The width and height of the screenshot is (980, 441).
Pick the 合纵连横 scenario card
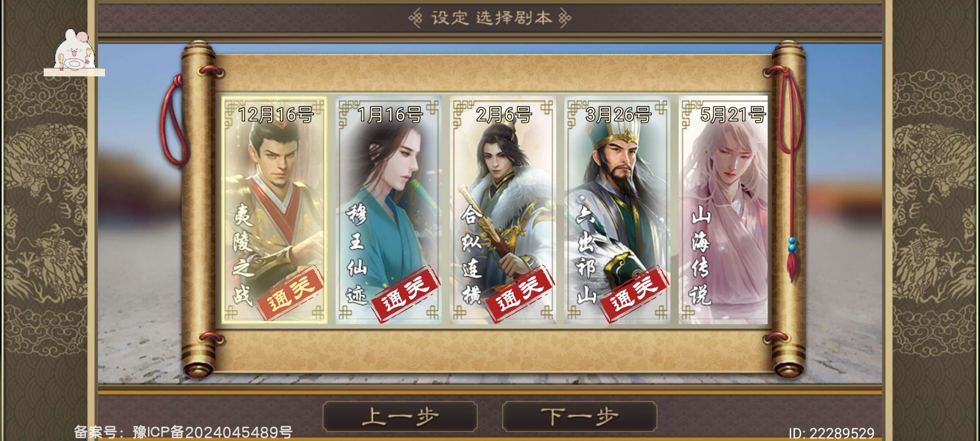503,210
